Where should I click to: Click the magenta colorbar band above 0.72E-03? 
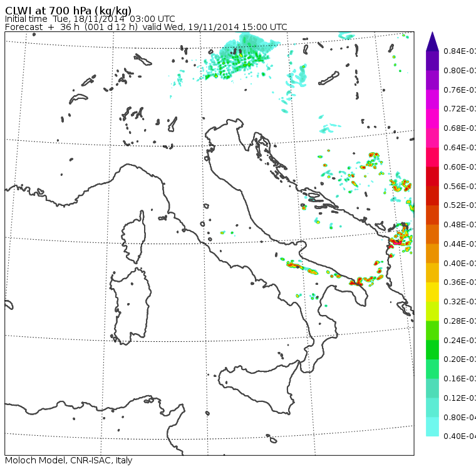pyautogui.click(x=432, y=100)
